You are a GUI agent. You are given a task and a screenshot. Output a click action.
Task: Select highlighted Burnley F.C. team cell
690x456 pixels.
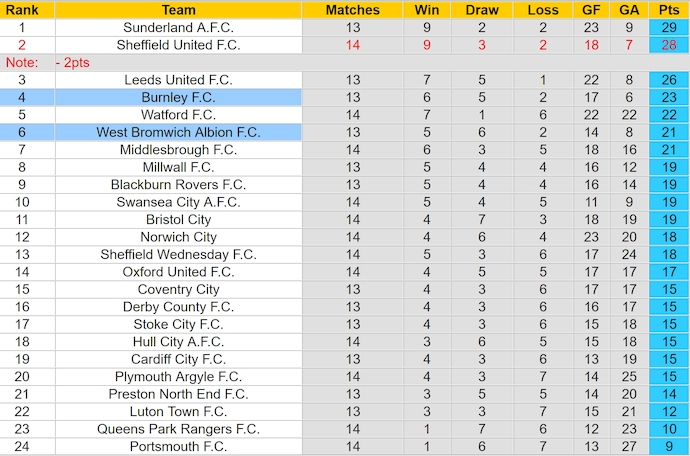(178, 97)
